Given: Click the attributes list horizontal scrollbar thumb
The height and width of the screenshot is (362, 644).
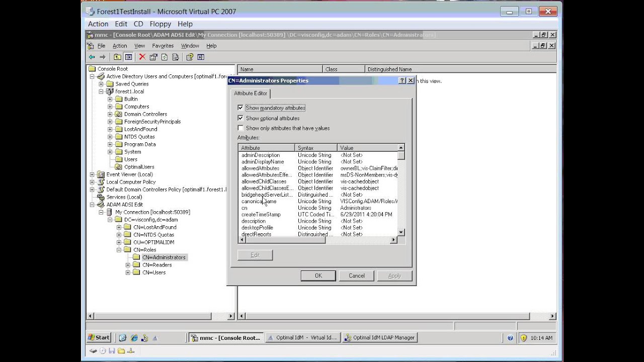Looking at the screenshot, I should pyautogui.click(x=285, y=240).
